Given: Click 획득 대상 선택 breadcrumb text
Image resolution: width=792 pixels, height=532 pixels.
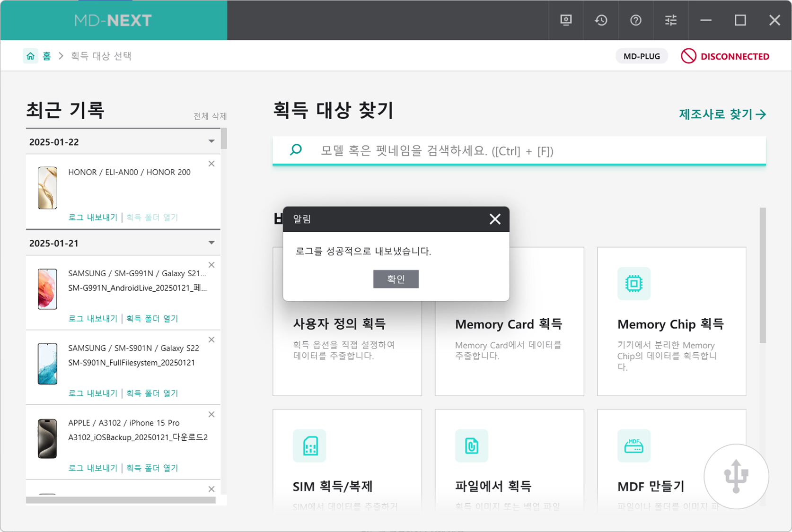Looking at the screenshot, I should point(101,56).
